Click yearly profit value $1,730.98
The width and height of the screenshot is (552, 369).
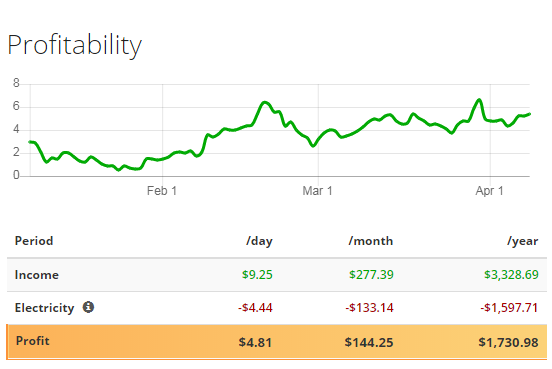click(x=509, y=342)
